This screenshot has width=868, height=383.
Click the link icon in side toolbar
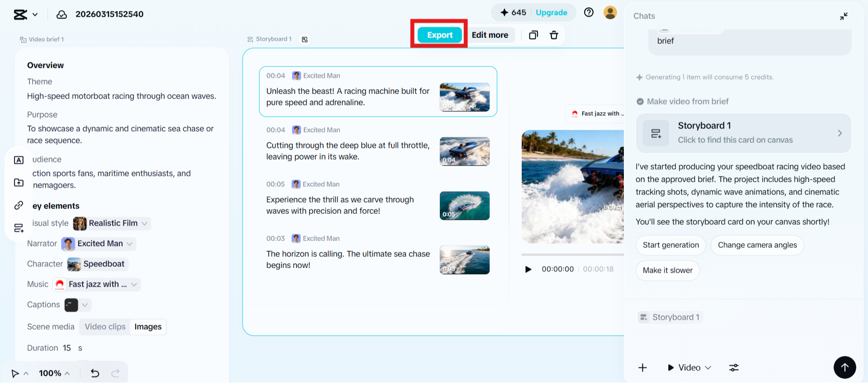[x=19, y=205]
